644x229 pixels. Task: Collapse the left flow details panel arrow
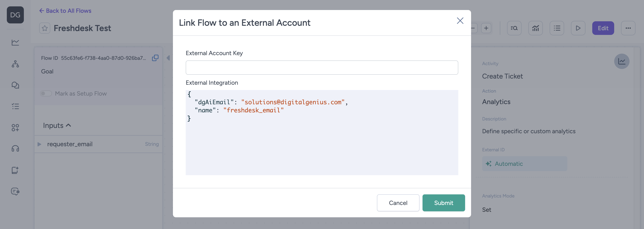click(168, 58)
